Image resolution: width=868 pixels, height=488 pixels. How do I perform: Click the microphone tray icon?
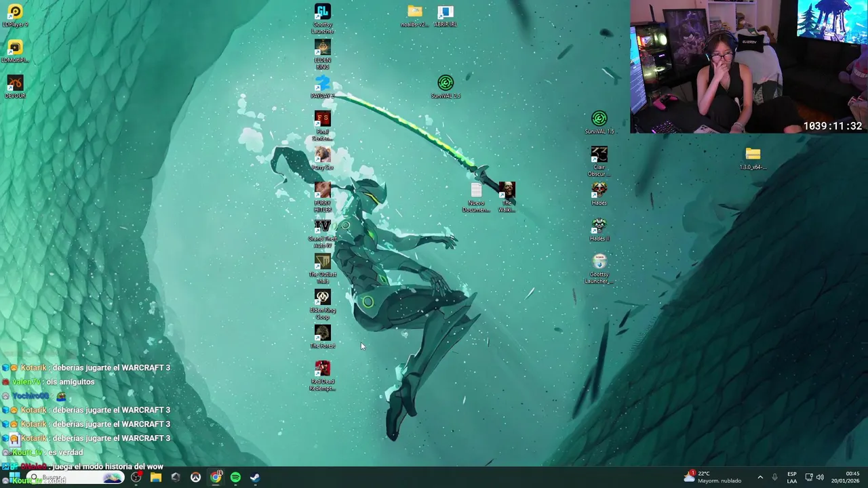[774, 478]
